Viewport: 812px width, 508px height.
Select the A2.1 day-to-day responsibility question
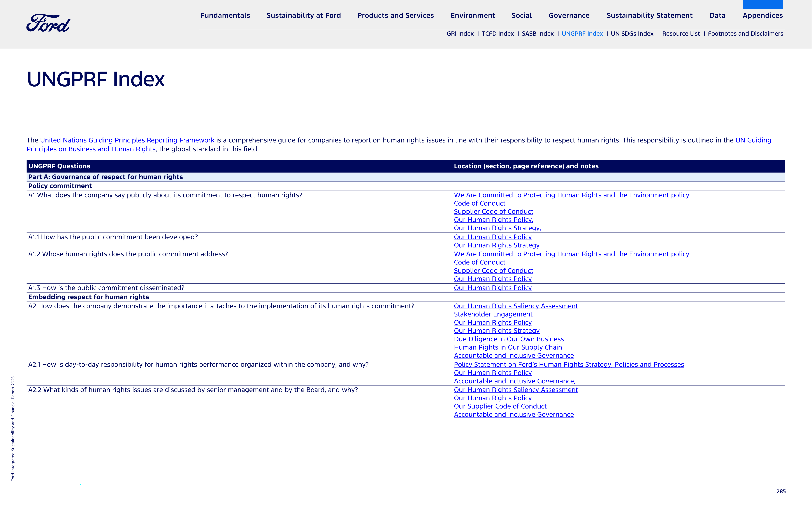tap(198, 364)
